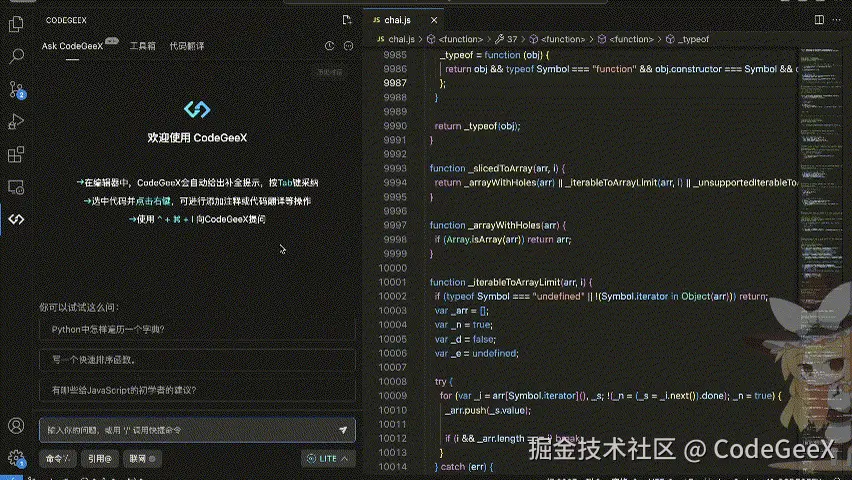Open editor more actions ellipsis
The width and height of the screenshot is (852, 480).
(837, 20)
